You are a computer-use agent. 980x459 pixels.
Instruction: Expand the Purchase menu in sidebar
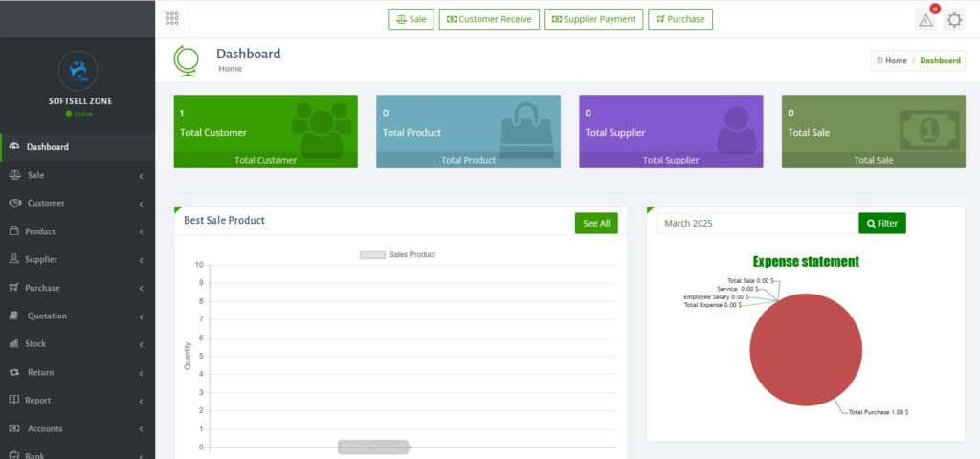click(x=78, y=288)
